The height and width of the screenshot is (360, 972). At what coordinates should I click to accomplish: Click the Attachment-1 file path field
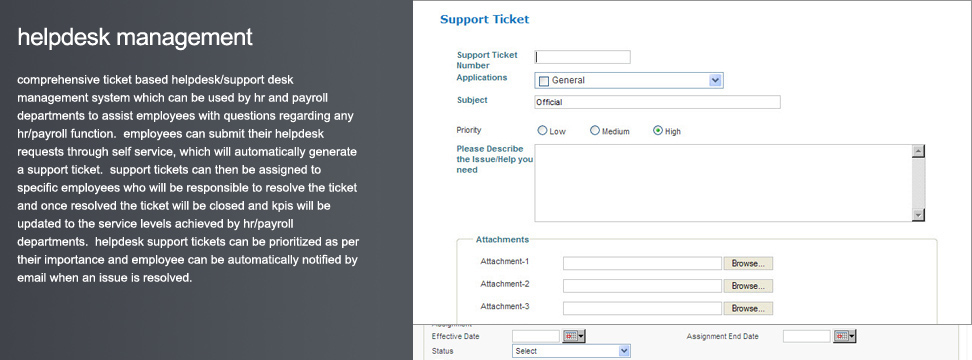click(642, 263)
